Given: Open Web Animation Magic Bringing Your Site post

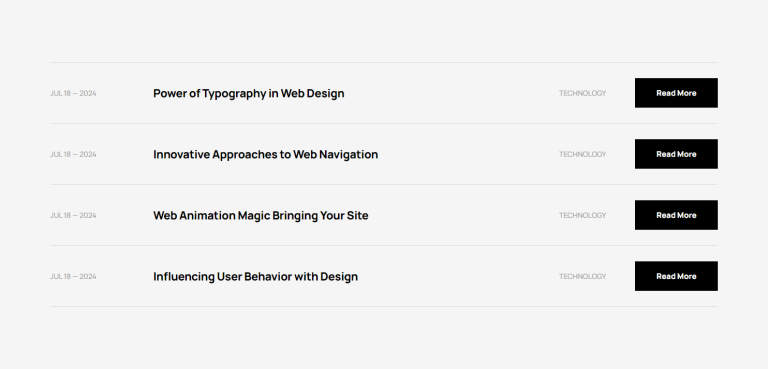Looking at the screenshot, I should click(x=261, y=216).
